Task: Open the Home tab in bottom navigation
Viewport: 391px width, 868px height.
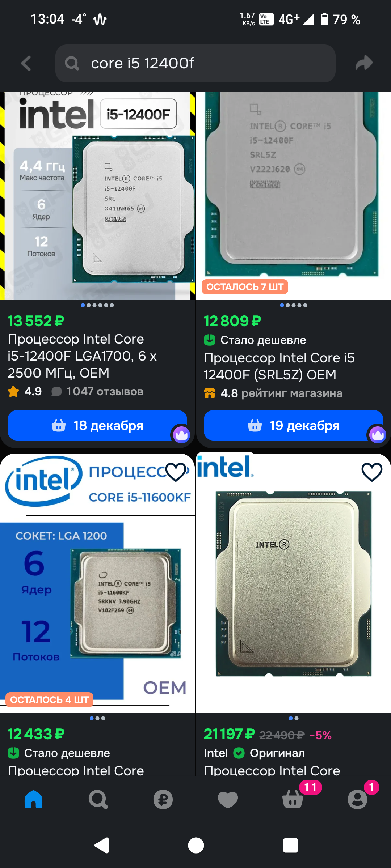Action: coord(34,799)
